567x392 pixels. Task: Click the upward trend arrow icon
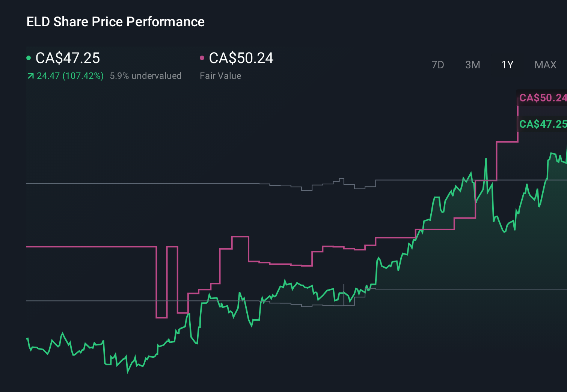30,76
